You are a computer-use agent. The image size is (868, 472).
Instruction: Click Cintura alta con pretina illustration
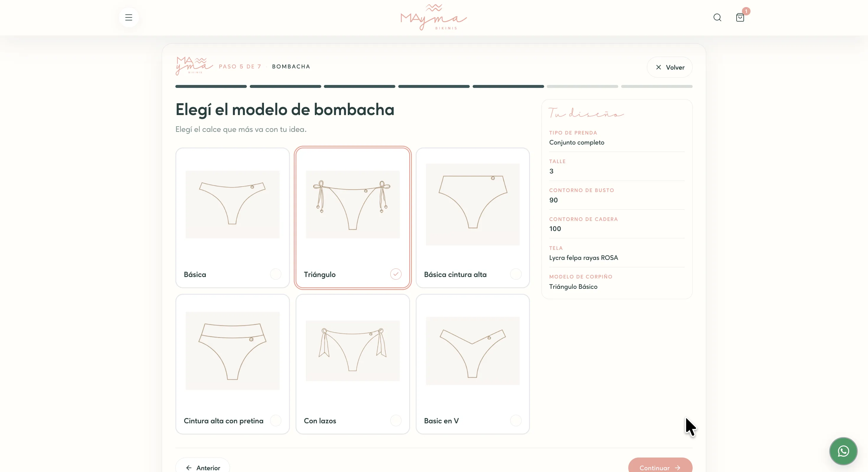pos(233,351)
